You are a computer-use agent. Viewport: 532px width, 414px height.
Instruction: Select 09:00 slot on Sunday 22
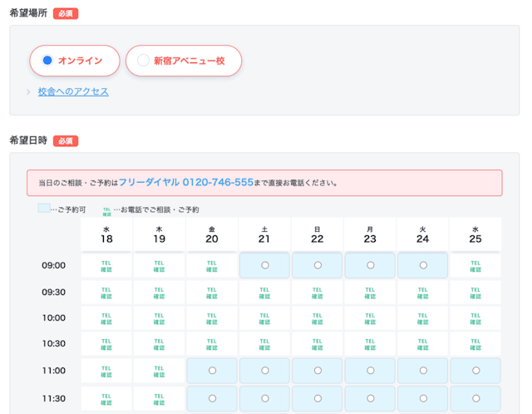(x=318, y=265)
